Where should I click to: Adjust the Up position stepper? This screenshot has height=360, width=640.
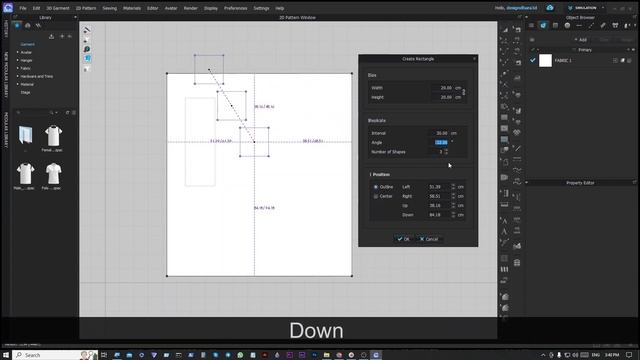pos(453,206)
